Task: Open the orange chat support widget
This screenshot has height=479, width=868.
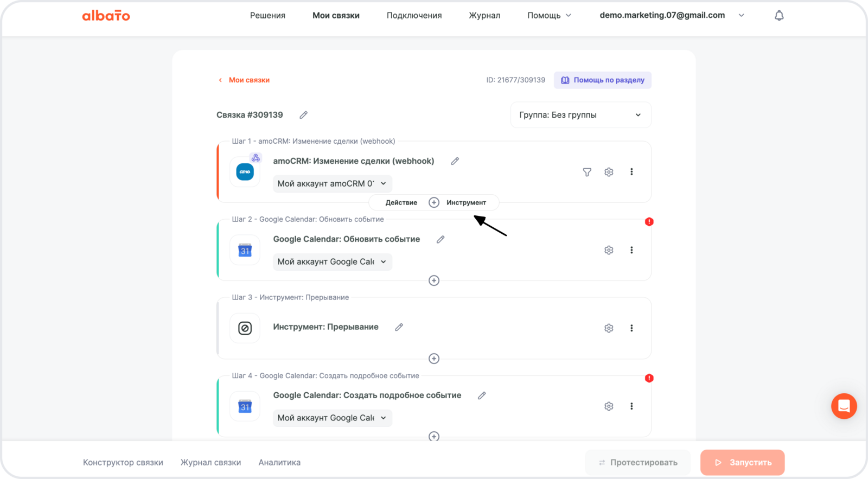Action: [844, 406]
